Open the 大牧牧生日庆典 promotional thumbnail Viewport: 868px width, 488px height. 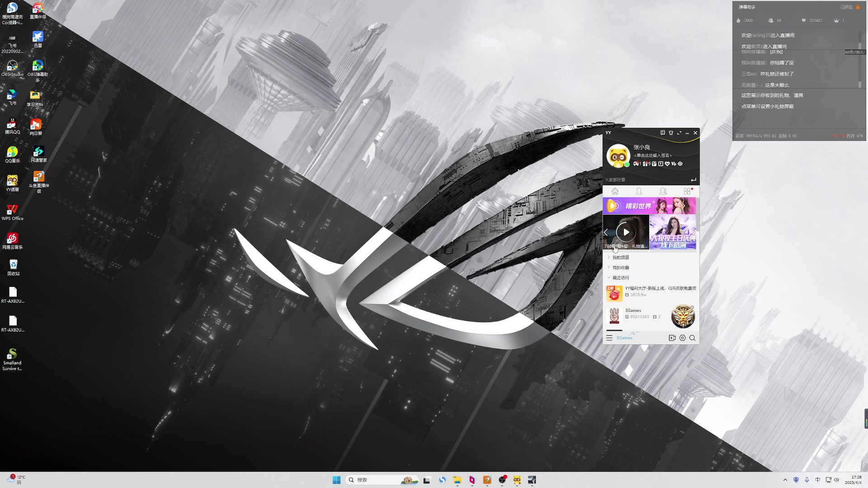[673, 232]
